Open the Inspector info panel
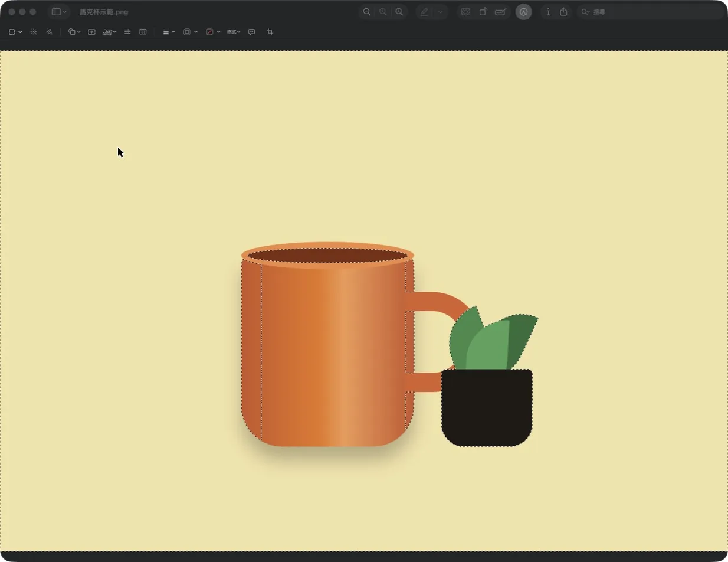The height and width of the screenshot is (562, 728). pyautogui.click(x=548, y=12)
